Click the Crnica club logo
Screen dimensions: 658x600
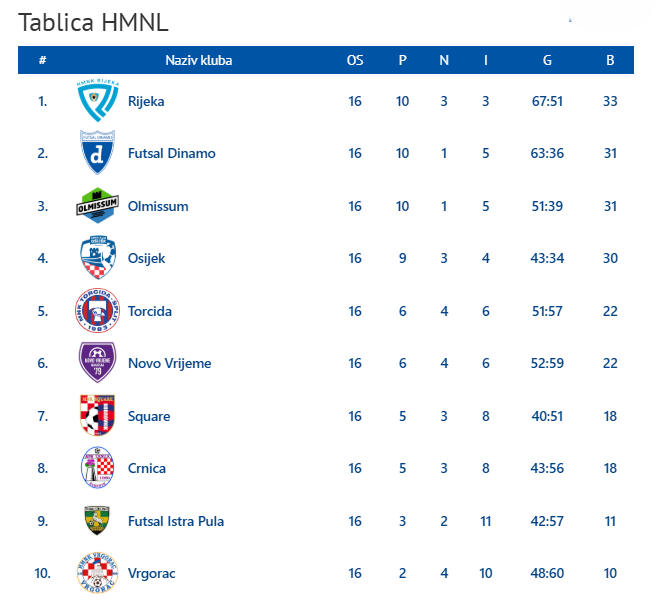(x=98, y=468)
